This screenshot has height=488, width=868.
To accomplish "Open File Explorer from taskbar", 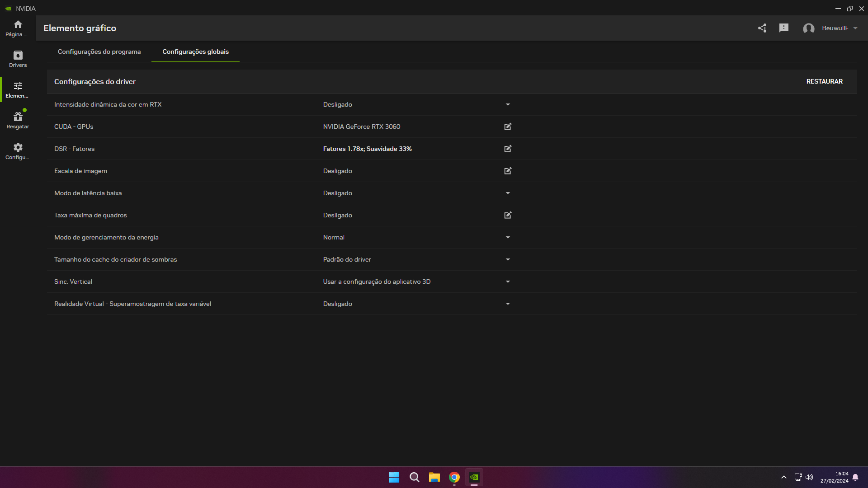I will (434, 477).
